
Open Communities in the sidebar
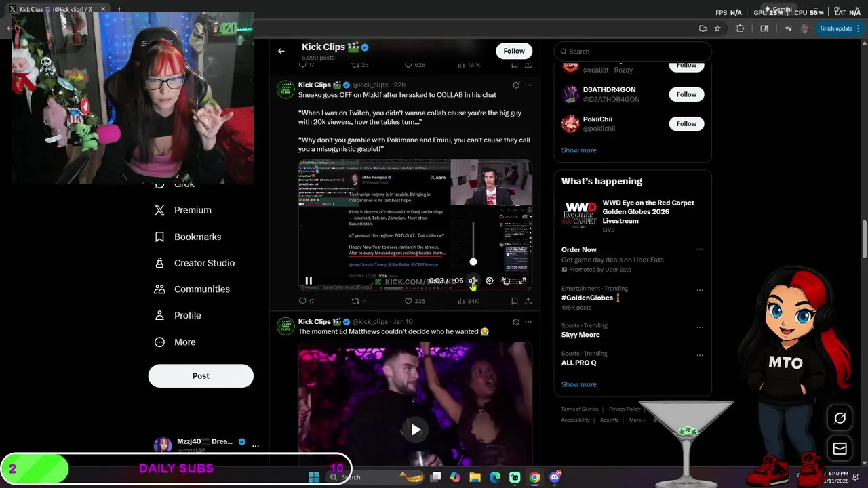click(192, 289)
